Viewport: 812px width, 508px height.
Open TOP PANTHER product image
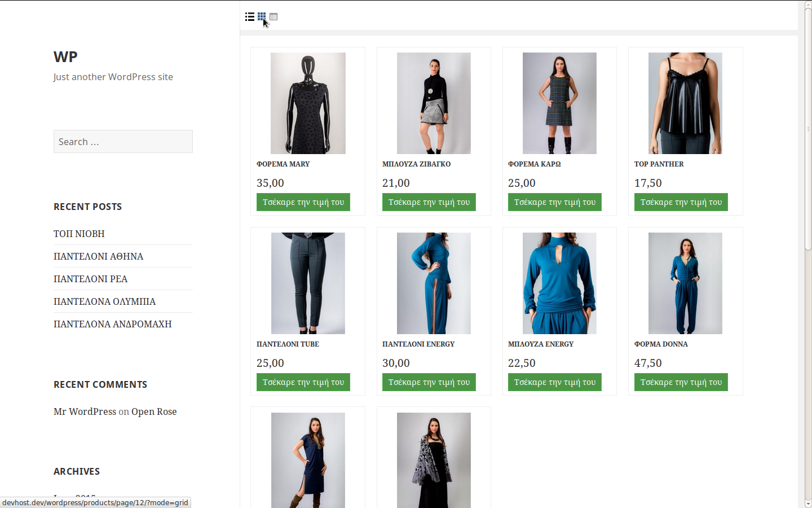685,103
